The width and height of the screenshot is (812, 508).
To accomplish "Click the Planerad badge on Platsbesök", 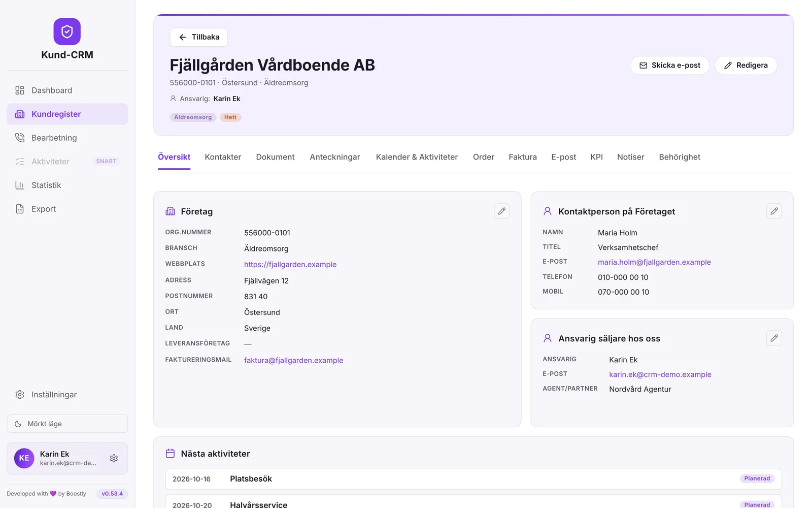I will pos(757,479).
